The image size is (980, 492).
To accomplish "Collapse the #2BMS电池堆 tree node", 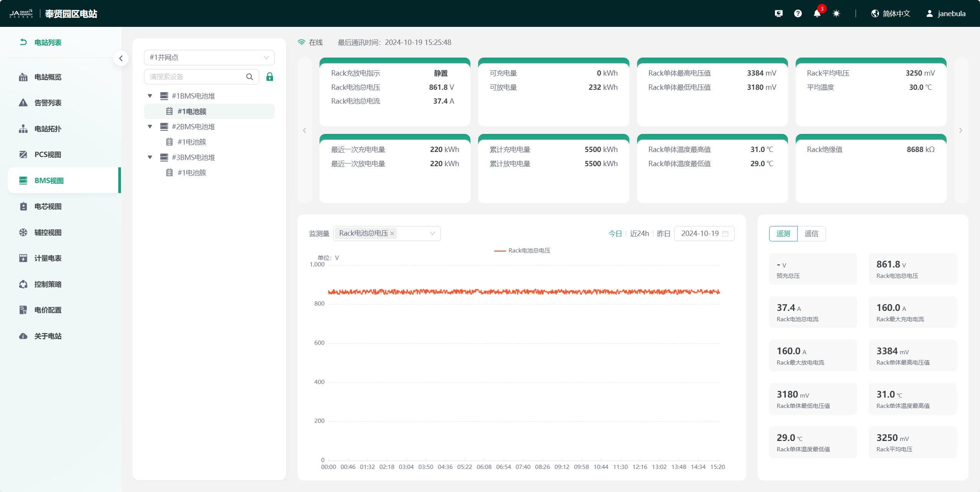I will (x=150, y=127).
